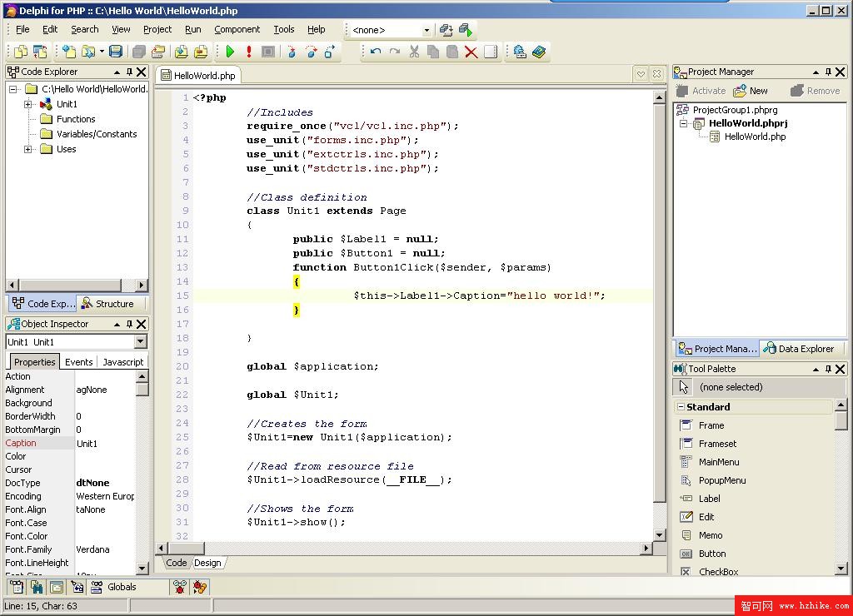The height and width of the screenshot is (616, 853).
Task: Collapse the C:\Hello World root tree node
Action: [12, 89]
